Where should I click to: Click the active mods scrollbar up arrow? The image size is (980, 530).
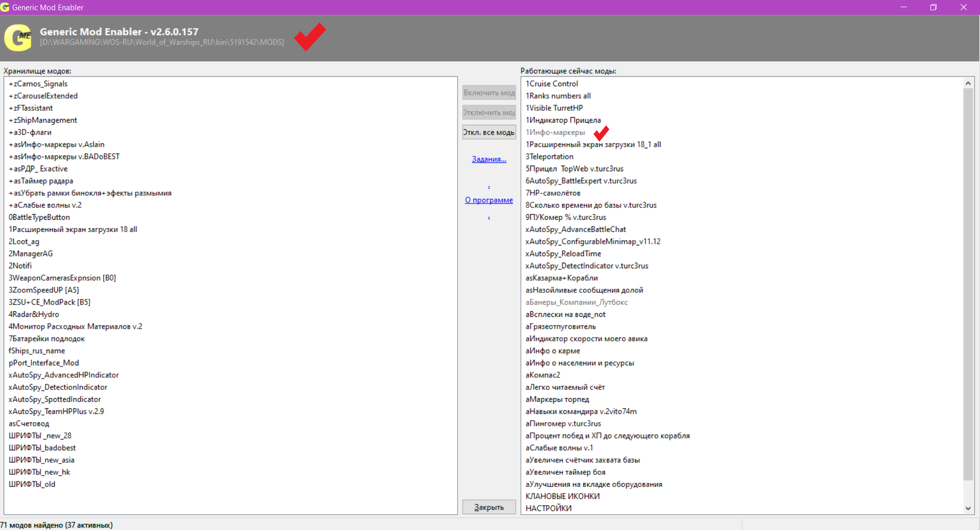968,83
